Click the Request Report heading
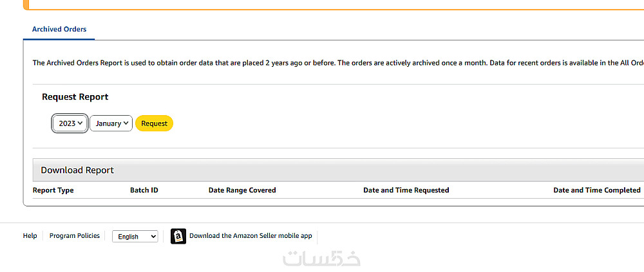Viewport: 644px width, 272px height. [75, 97]
